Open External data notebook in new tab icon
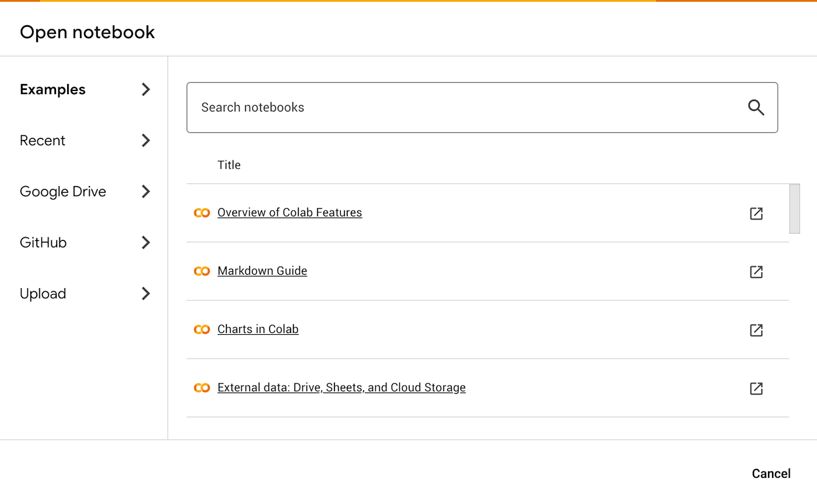This screenshot has width=817, height=504. [x=756, y=388]
